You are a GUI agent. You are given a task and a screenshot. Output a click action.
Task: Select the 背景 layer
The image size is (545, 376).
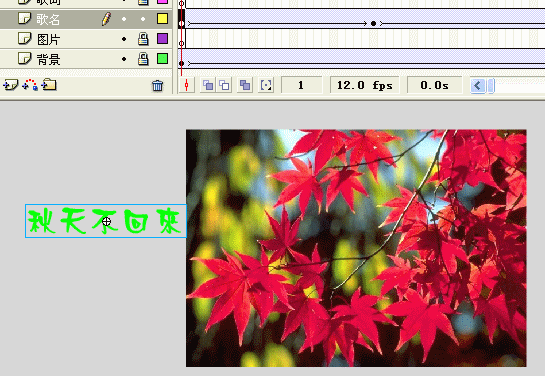click(x=86, y=59)
